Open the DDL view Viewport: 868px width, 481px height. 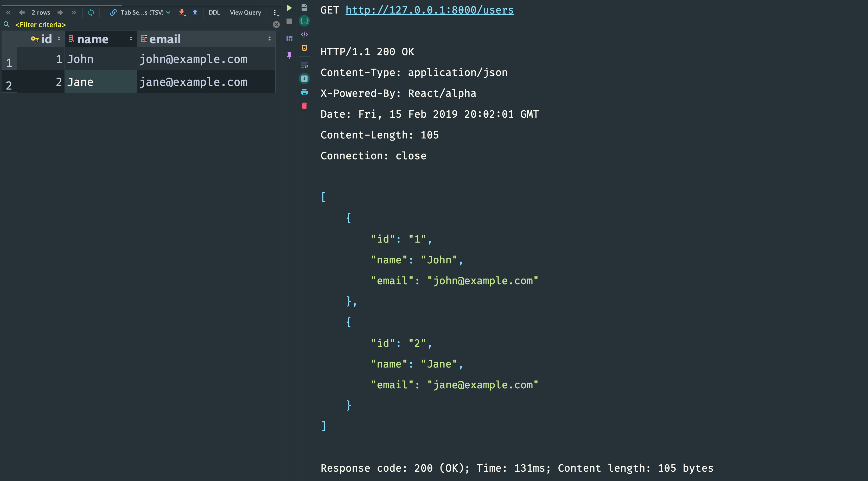click(214, 12)
